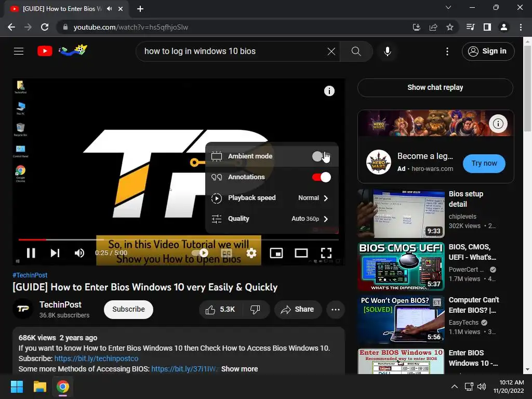The height and width of the screenshot is (399, 532).
Task: Show hidden tray icons chevron
Action: (x=455, y=387)
